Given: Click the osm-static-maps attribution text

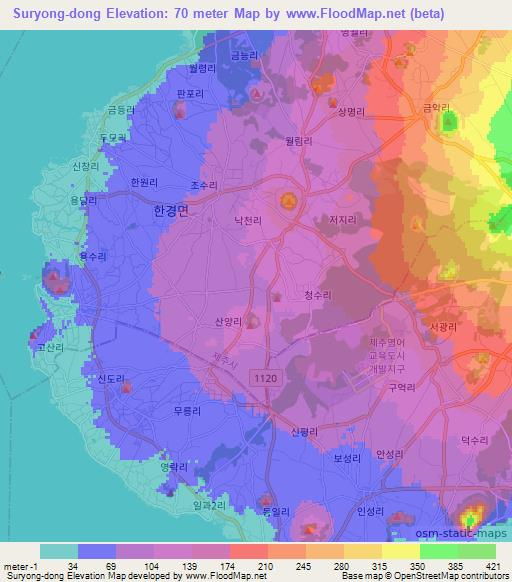Looking at the screenshot, I should tap(461, 533).
